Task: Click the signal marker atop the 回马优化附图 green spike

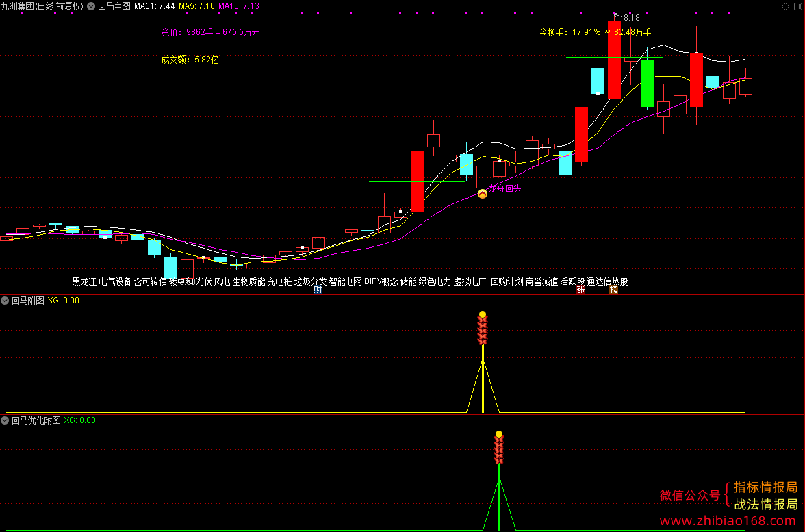Action: click(x=499, y=446)
